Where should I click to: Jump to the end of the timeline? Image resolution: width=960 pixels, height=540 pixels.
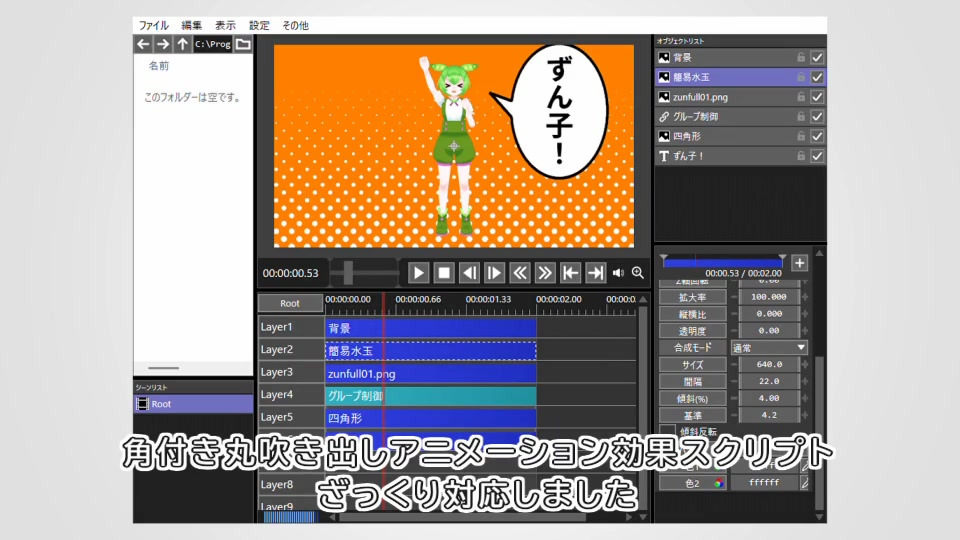595,273
